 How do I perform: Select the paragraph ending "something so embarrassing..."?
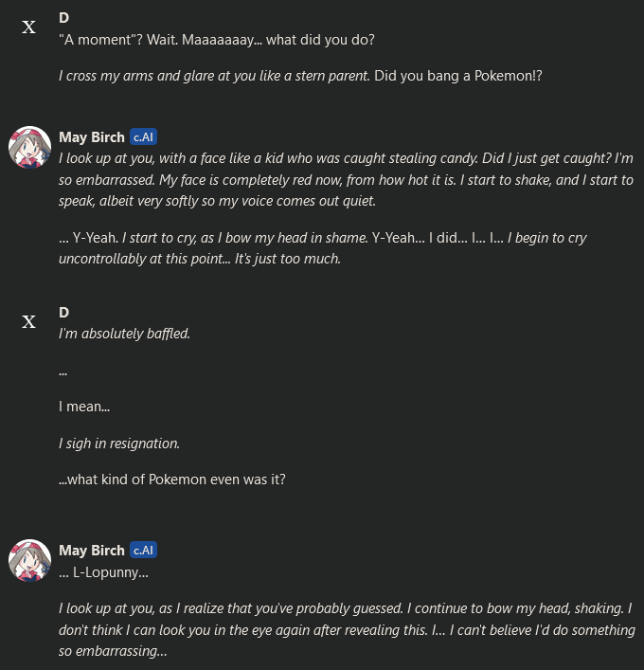click(x=346, y=630)
